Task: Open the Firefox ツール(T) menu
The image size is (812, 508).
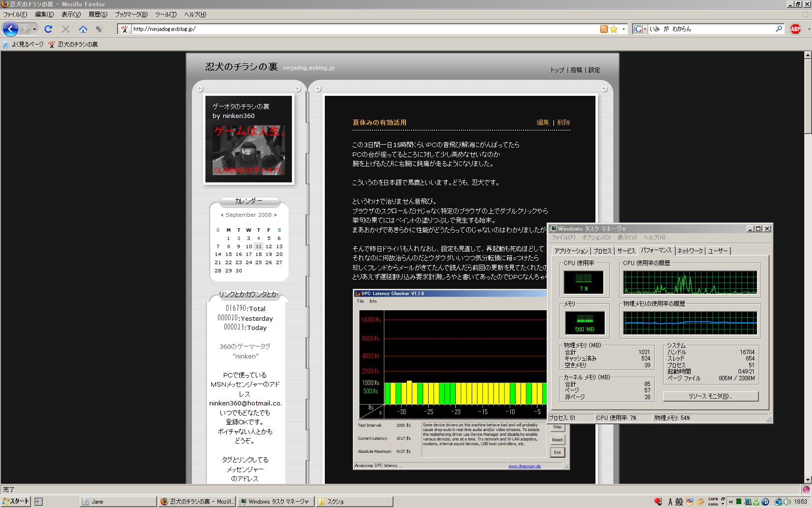Action: pos(166,15)
